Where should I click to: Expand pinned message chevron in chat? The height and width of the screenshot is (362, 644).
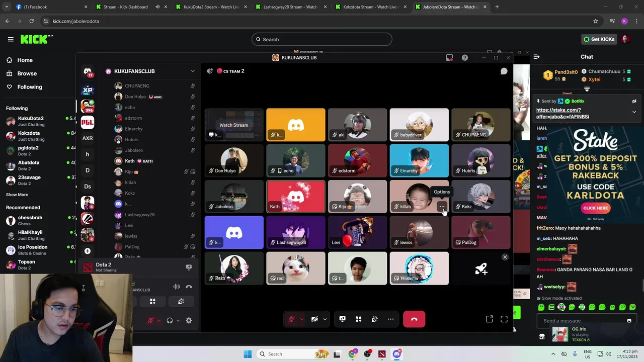click(634, 112)
